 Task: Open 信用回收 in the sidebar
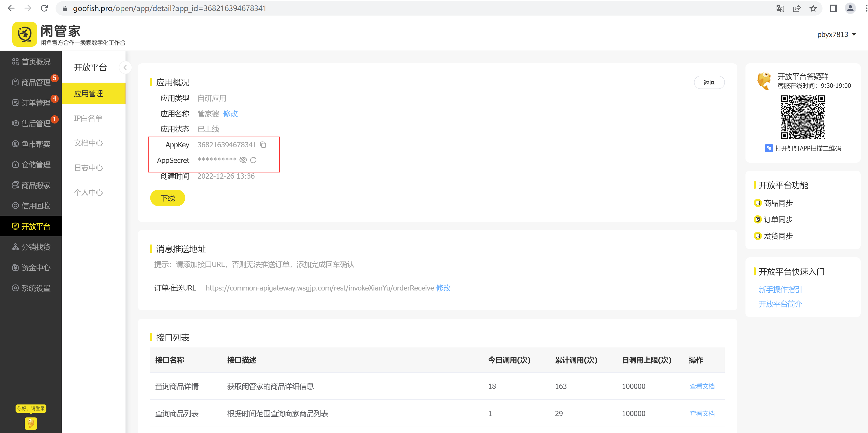click(x=31, y=206)
